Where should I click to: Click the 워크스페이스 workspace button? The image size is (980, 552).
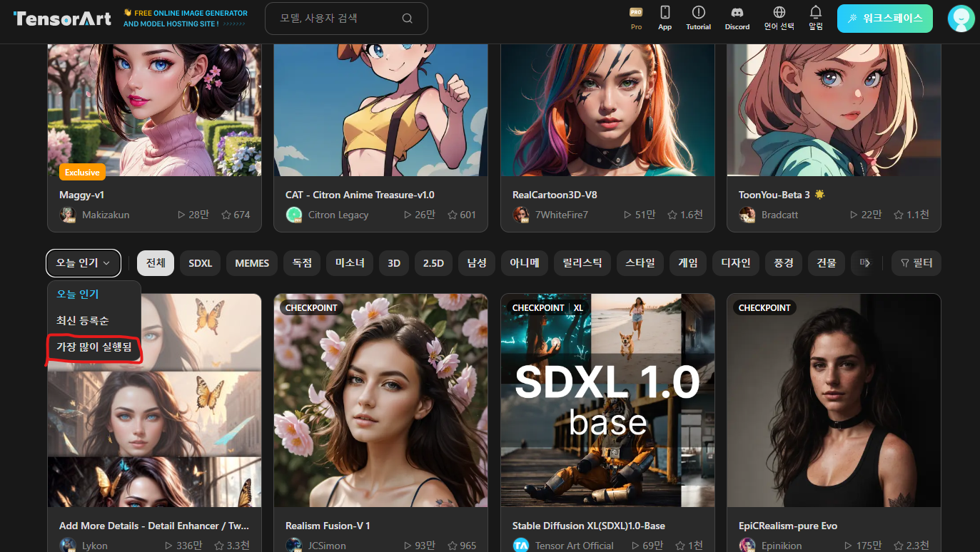click(x=884, y=19)
